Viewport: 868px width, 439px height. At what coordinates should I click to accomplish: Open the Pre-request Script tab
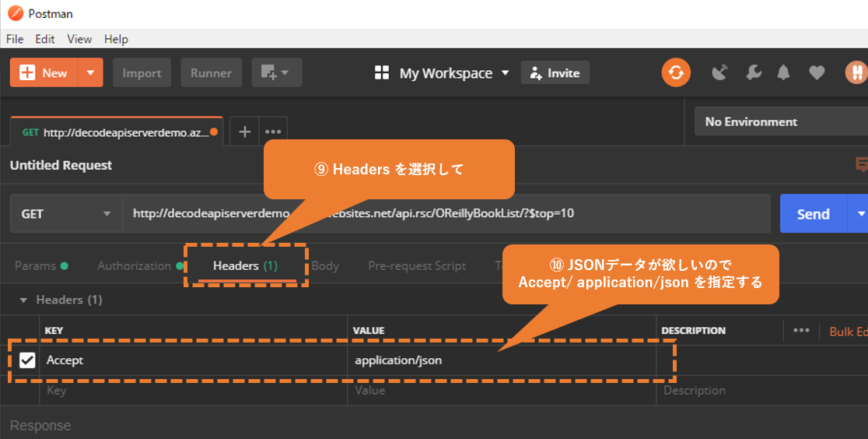click(x=417, y=266)
